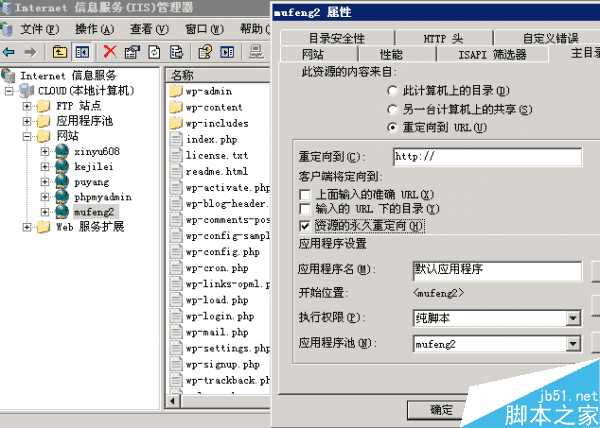Click the Back arrow toolbar icon
Image resolution: width=600 pixels, height=428 pixels.
(10, 51)
